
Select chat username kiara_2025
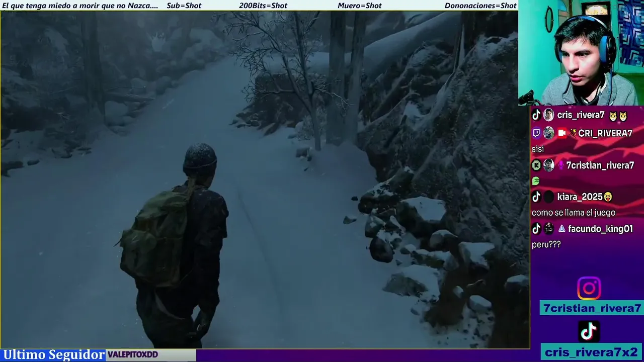[580, 197]
